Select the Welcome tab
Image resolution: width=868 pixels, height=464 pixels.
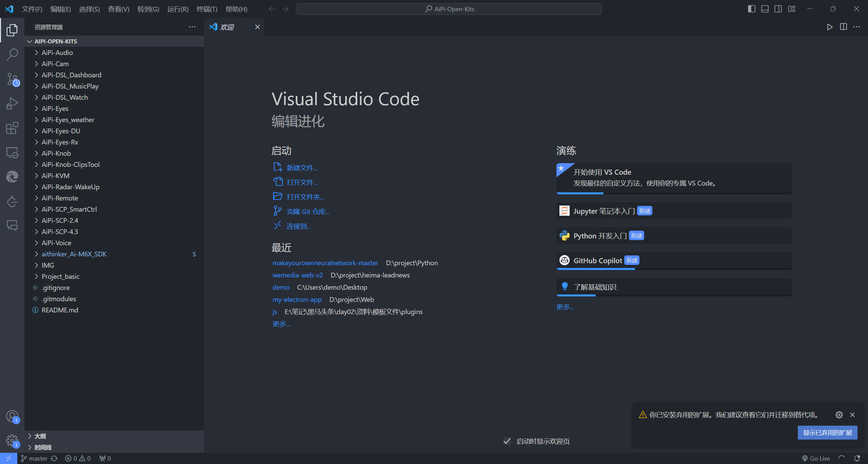[234, 27]
